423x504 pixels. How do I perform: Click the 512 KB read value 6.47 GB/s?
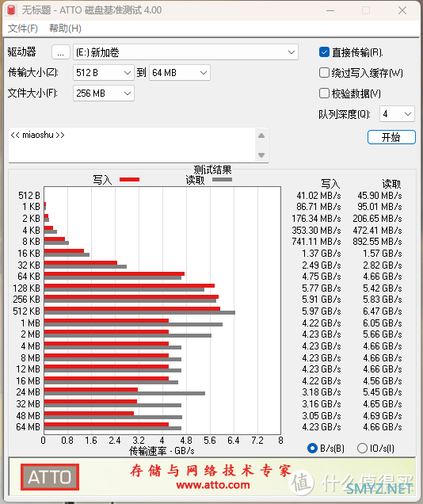(383, 311)
